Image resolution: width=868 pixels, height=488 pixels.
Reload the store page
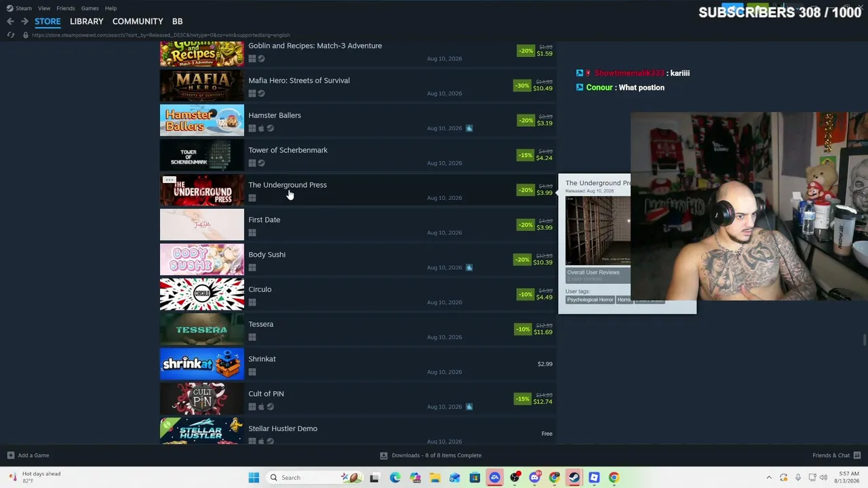[11, 35]
